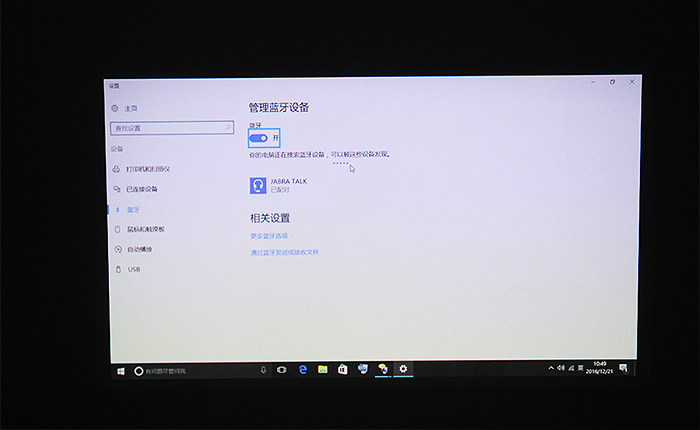
Task: Open Task View from the taskbar
Action: click(x=281, y=370)
